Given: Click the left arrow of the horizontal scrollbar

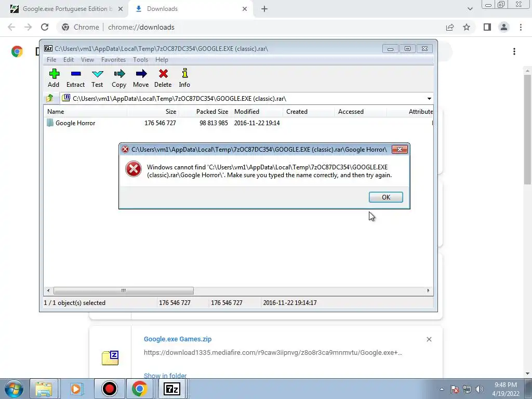Looking at the screenshot, I should point(48,290).
